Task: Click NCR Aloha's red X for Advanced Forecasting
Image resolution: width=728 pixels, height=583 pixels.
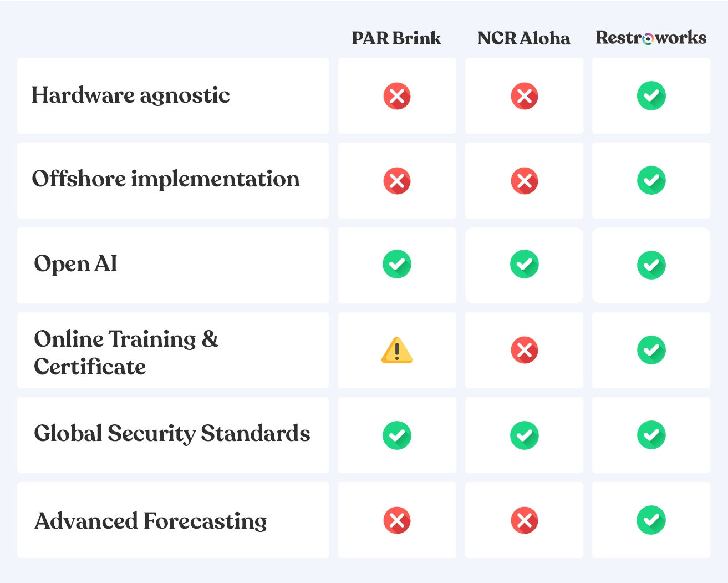Action: [524, 520]
